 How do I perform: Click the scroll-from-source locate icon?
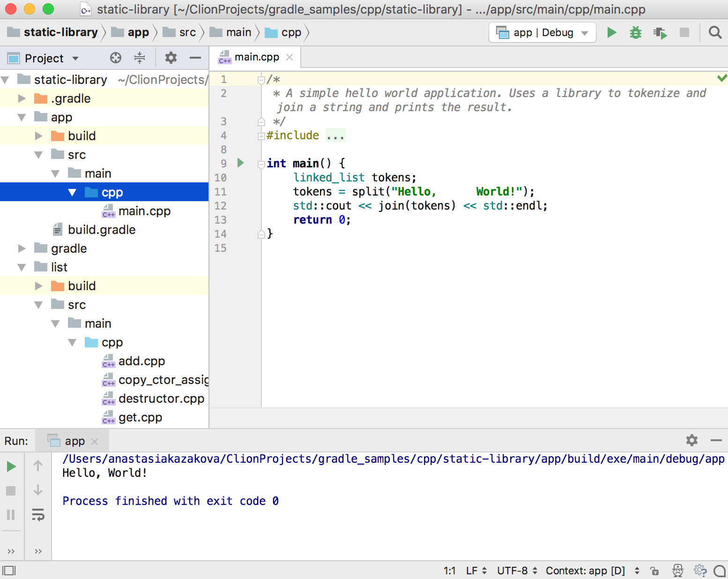(x=116, y=58)
